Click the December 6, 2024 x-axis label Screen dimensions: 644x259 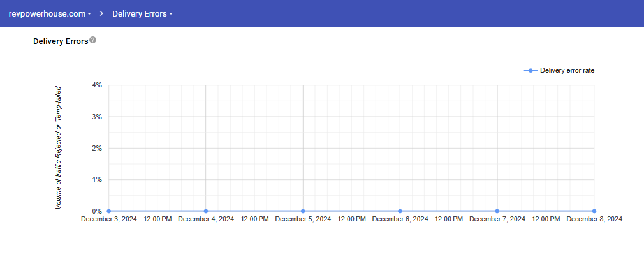tap(400, 219)
